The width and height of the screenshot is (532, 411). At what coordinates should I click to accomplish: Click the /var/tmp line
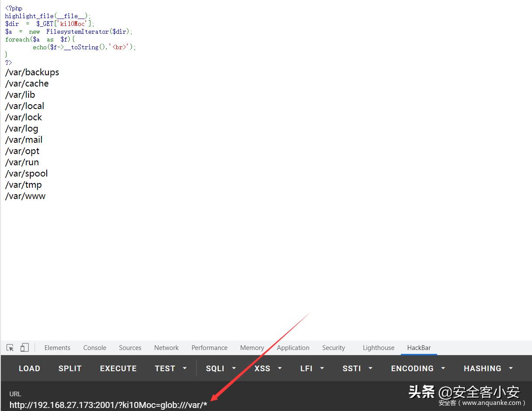coord(23,185)
